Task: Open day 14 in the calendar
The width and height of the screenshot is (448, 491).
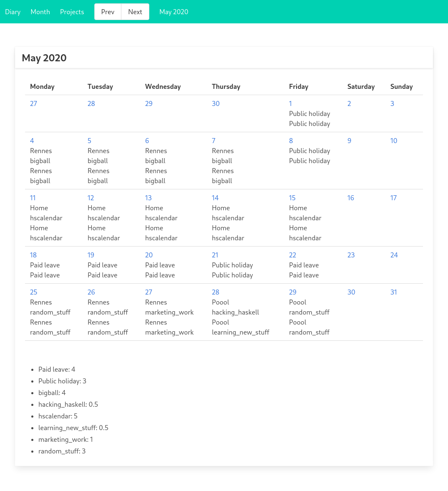Action: point(215,198)
